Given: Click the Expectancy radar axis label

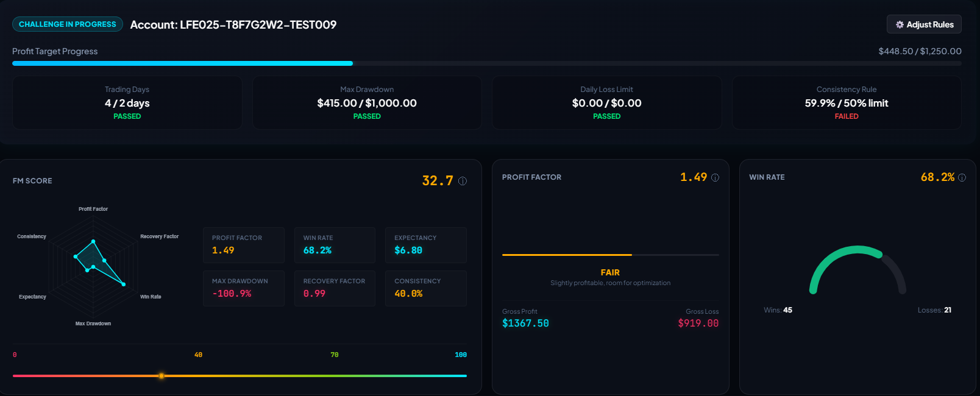Looking at the screenshot, I should tap(32, 297).
